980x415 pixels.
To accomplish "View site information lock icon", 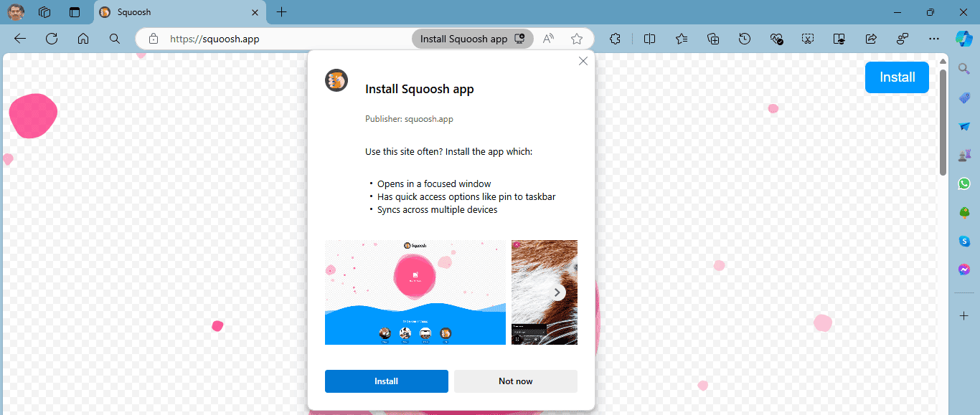I will [x=153, y=39].
